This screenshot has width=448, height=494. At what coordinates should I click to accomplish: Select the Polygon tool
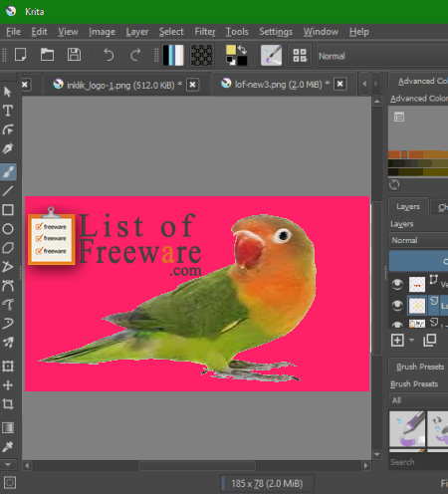point(8,248)
